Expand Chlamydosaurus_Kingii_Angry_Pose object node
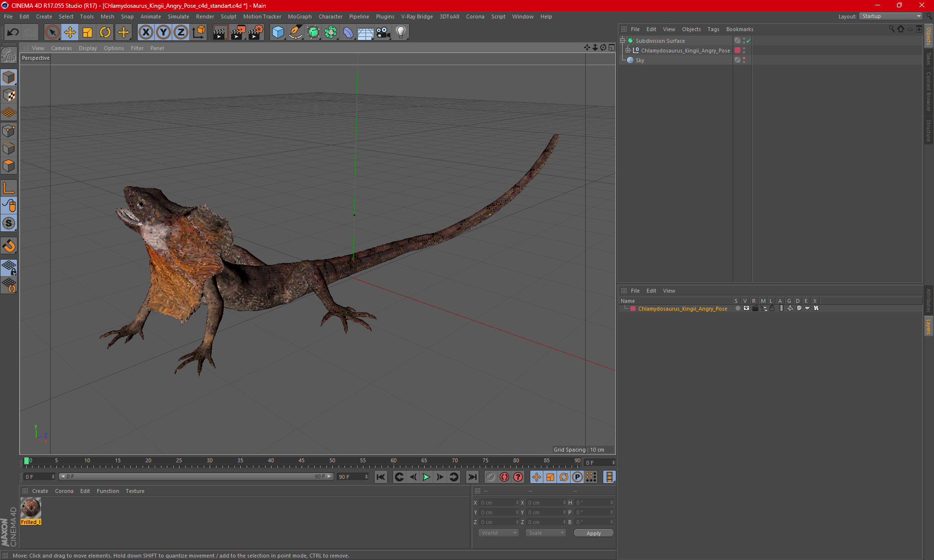This screenshot has height=560, width=934. click(x=628, y=50)
